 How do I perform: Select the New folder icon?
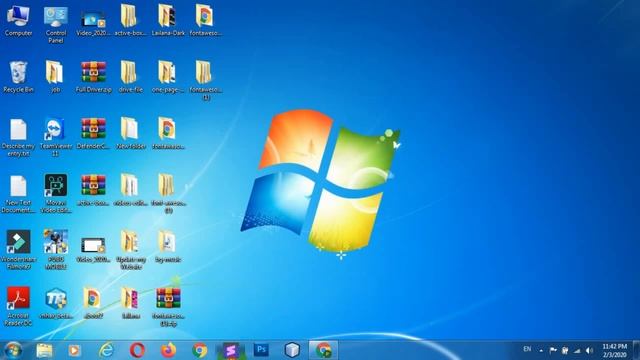point(130,134)
